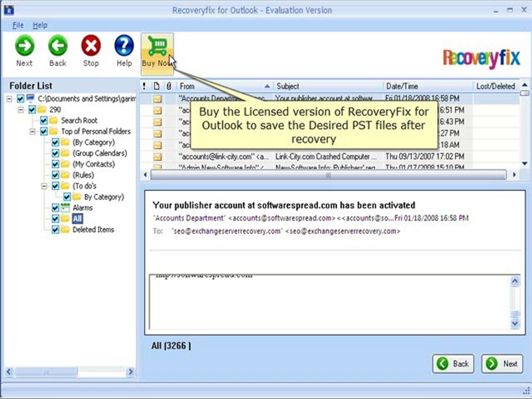
Task: Collapse the 290 folder node
Action: (x=21, y=110)
